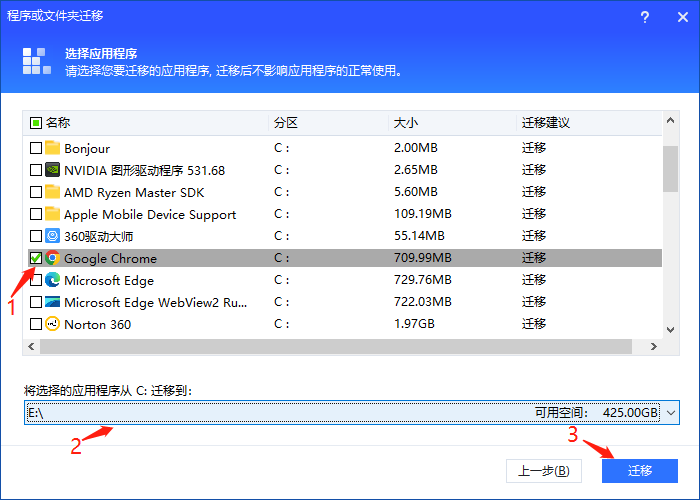Sort by the 大小 column header
The width and height of the screenshot is (700, 500).
pyautogui.click(x=405, y=123)
